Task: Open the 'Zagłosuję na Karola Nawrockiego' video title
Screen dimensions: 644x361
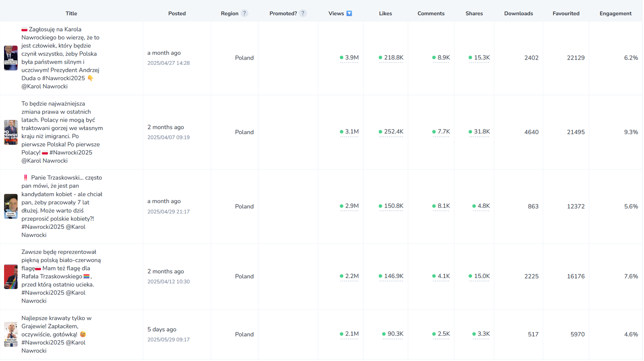Action: [x=60, y=58]
